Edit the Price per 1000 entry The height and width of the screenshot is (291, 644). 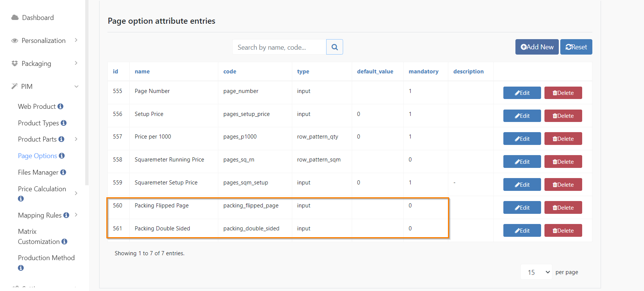pos(522,139)
